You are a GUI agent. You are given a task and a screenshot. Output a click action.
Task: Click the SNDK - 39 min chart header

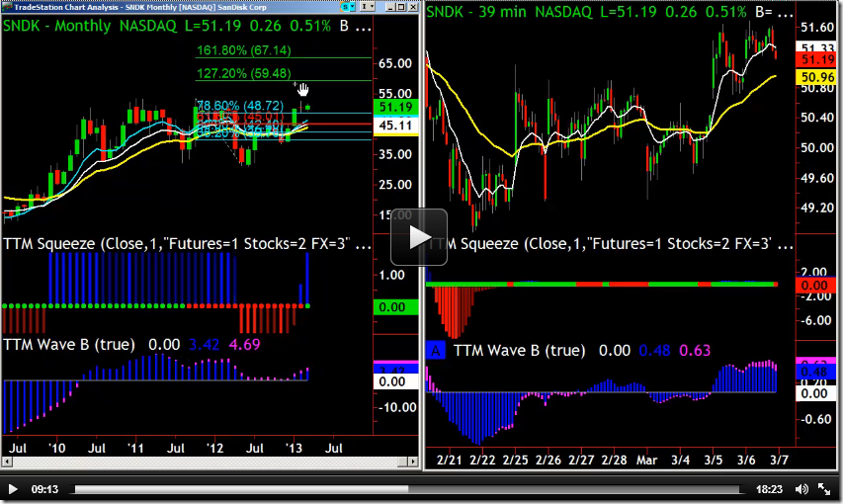609,12
